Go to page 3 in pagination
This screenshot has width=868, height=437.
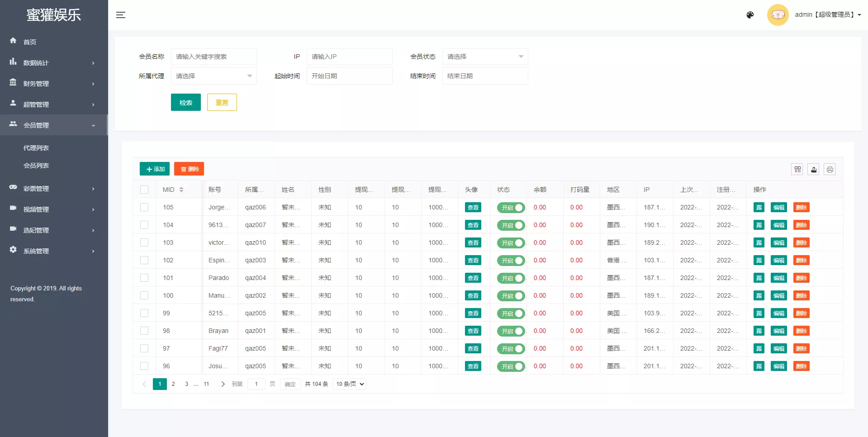tap(186, 384)
